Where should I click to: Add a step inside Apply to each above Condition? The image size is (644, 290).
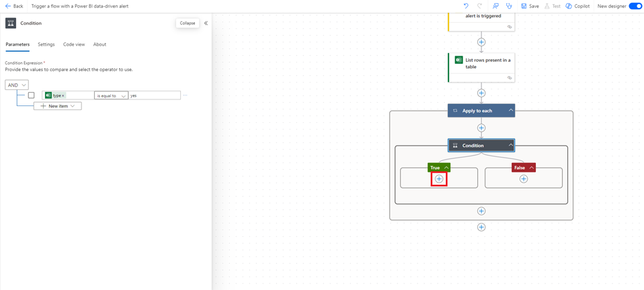pyautogui.click(x=481, y=128)
